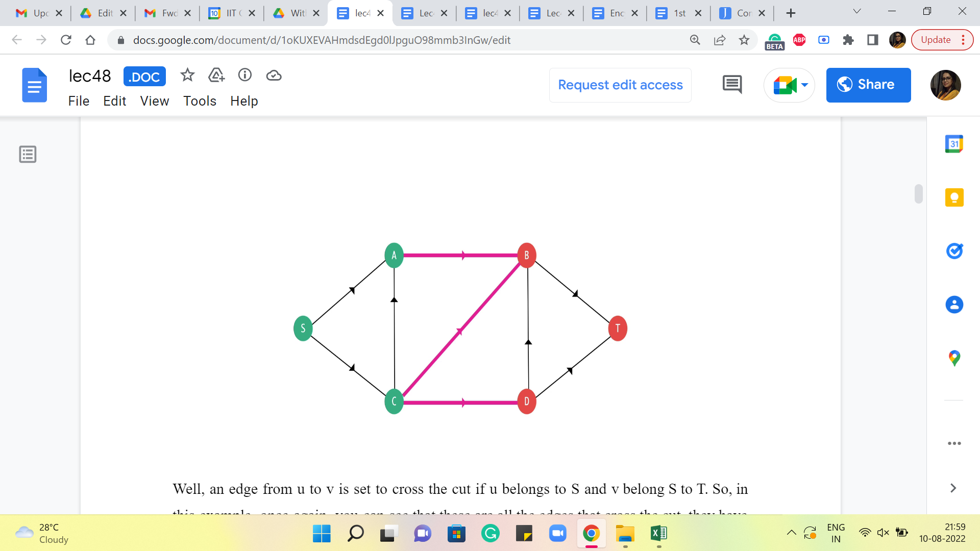Screen dimensions: 980x551
Task: Click the blue Share button
Action: tap(868, 85)
